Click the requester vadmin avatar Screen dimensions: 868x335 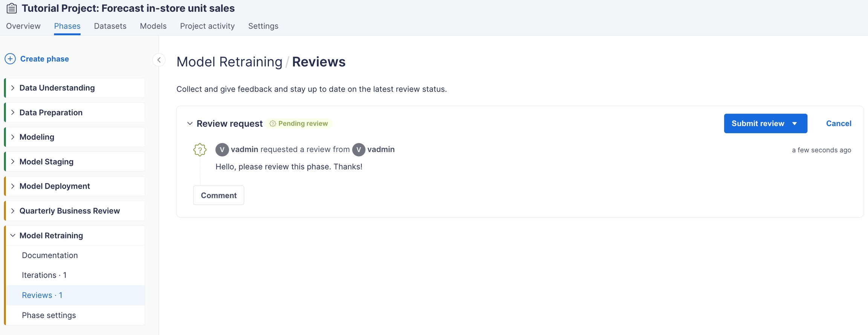click(222, 150)
